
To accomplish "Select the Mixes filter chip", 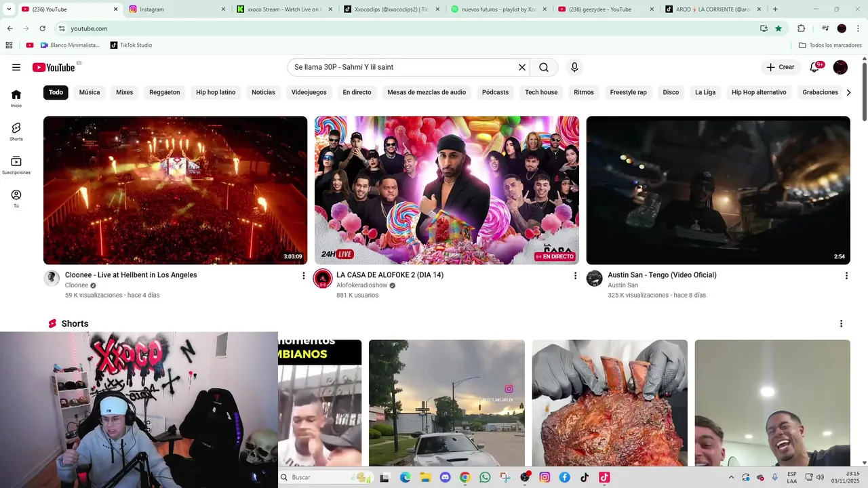I will coord(124,92).
